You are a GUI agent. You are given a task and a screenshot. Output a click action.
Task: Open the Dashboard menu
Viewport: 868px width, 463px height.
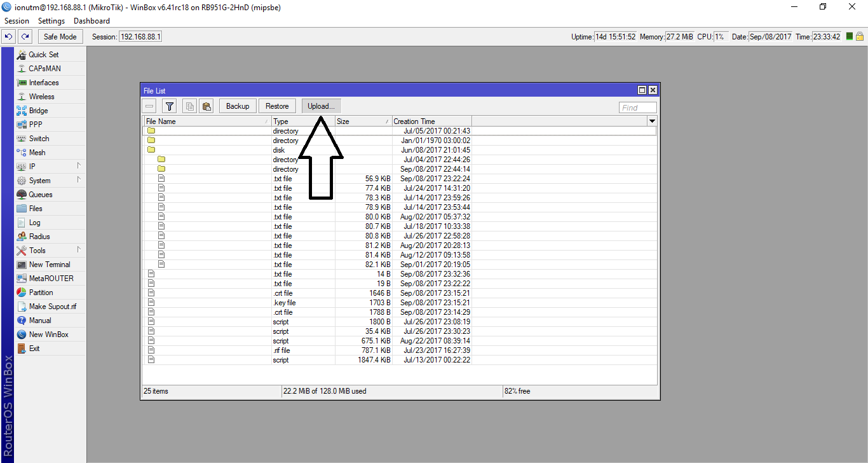(92, 21)
